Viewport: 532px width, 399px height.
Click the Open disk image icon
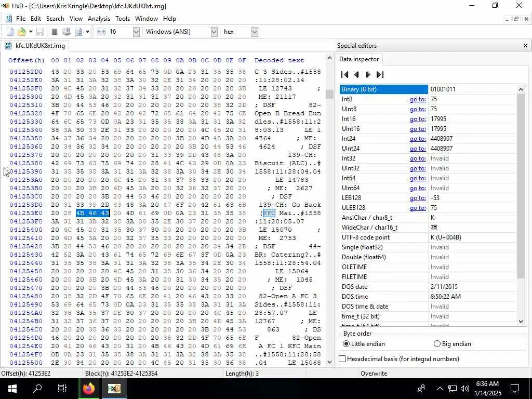(78, 32)
